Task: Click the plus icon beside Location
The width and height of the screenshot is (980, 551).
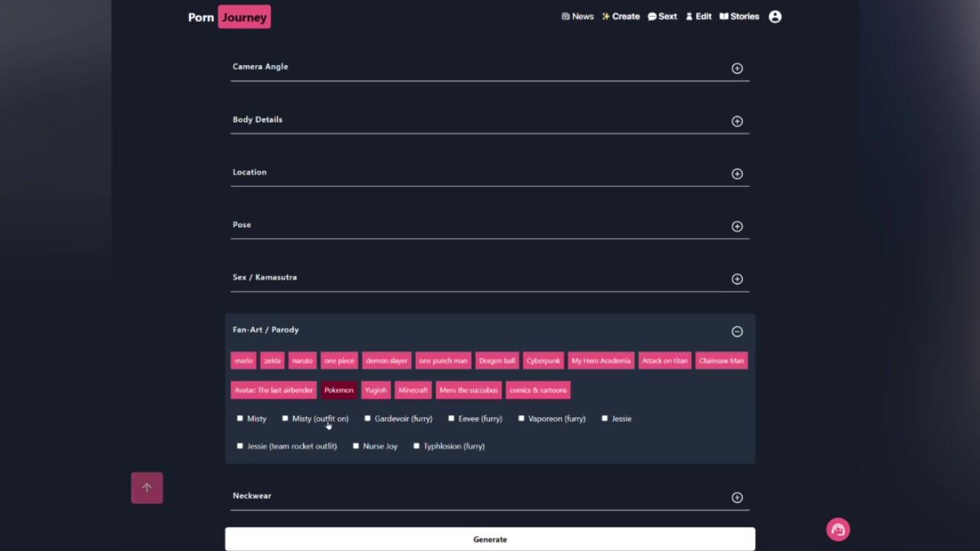Action: tap(737, 174)
